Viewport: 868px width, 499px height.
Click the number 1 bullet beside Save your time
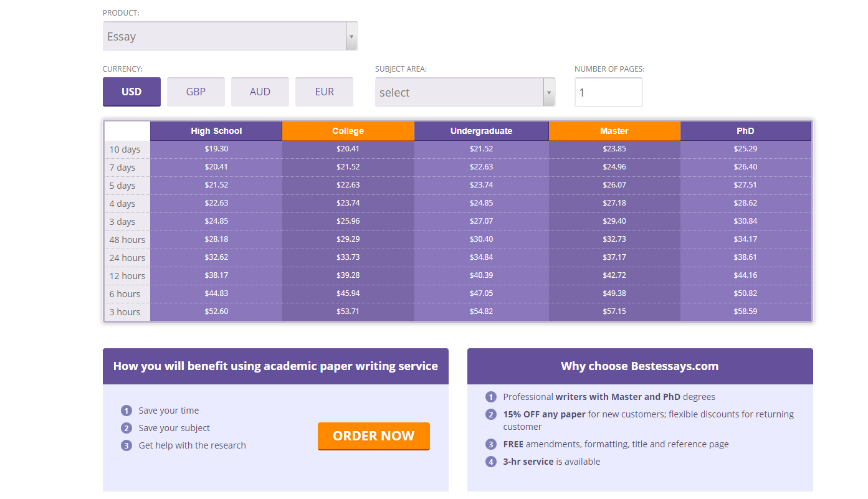[x=126, y=411]
